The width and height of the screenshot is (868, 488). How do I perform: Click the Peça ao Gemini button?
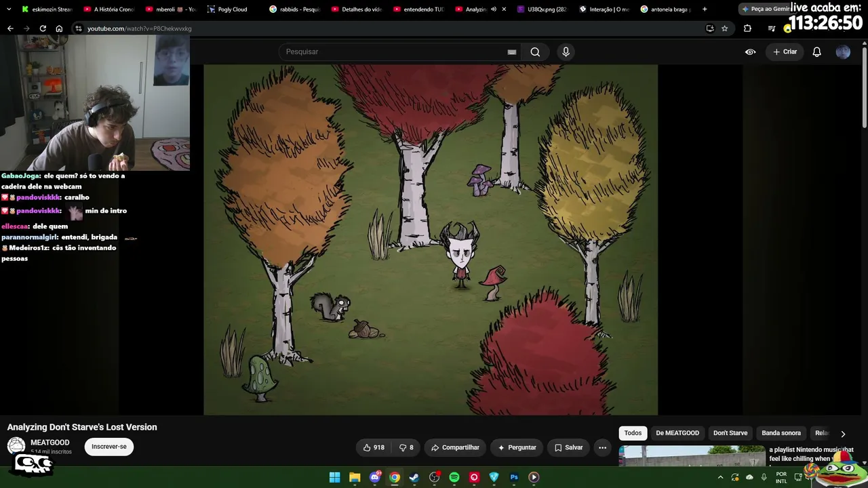(x=765, y=9)
